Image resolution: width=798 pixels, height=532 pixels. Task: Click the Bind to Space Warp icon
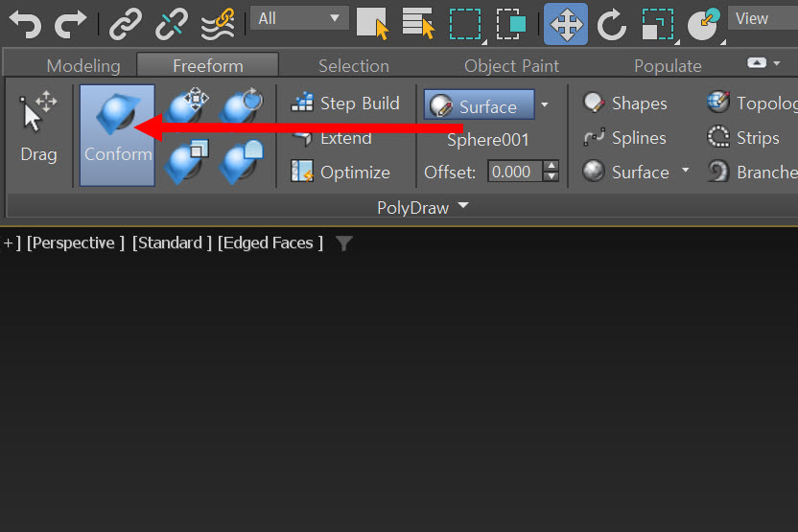click(x=218, y=24)
